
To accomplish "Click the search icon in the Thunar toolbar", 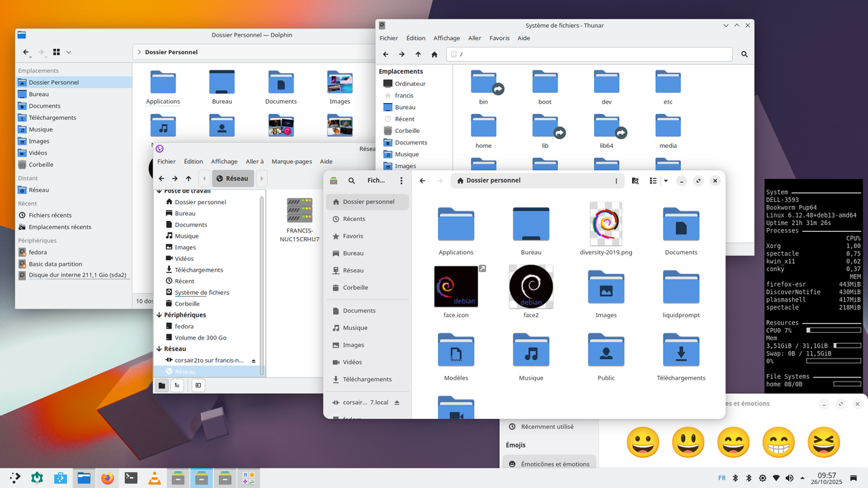I will [744, 54].
